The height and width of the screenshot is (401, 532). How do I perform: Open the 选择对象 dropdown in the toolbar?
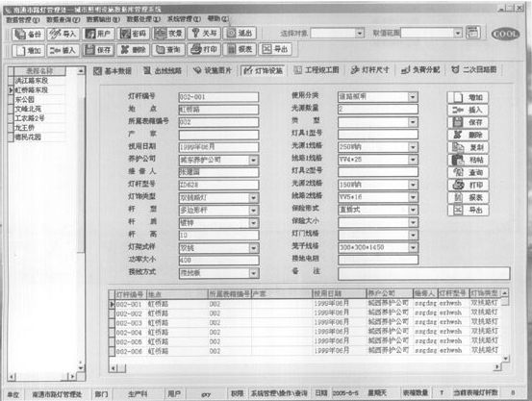click(360, 34)
